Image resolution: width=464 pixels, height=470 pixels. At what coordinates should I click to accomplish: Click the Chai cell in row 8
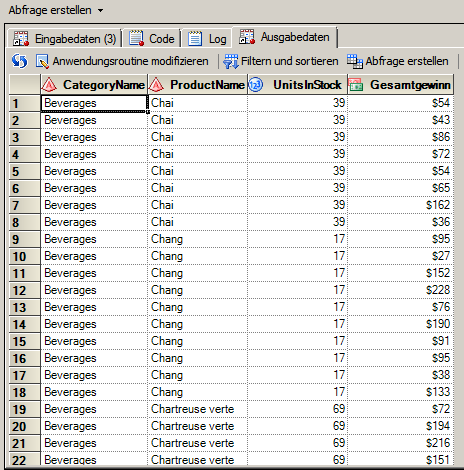(x=198, y=222)
